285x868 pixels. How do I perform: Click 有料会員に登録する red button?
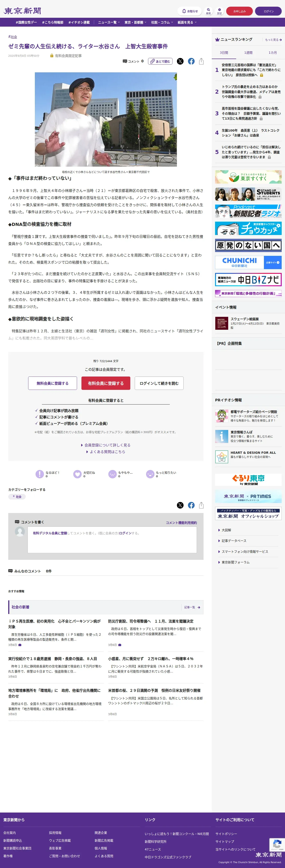coord(106,383)
